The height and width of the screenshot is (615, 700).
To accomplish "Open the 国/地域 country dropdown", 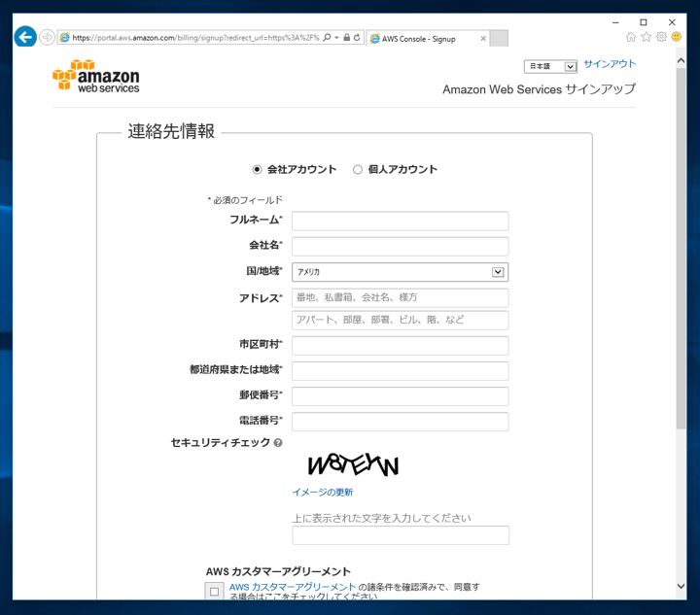I will click(x=400, y=272).
